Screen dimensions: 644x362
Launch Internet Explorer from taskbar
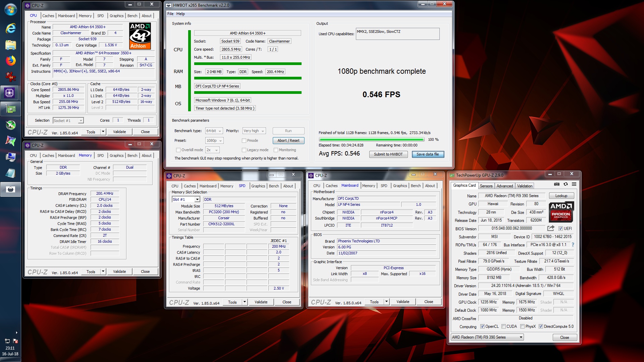11,28
